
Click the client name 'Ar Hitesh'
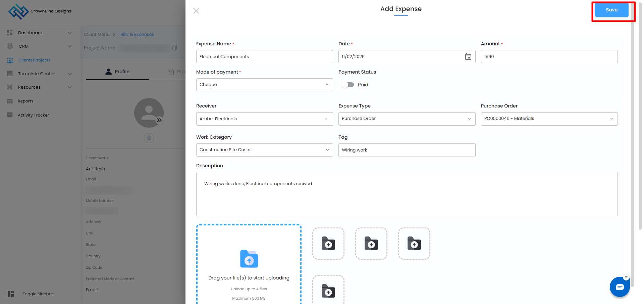pos(95,169)
